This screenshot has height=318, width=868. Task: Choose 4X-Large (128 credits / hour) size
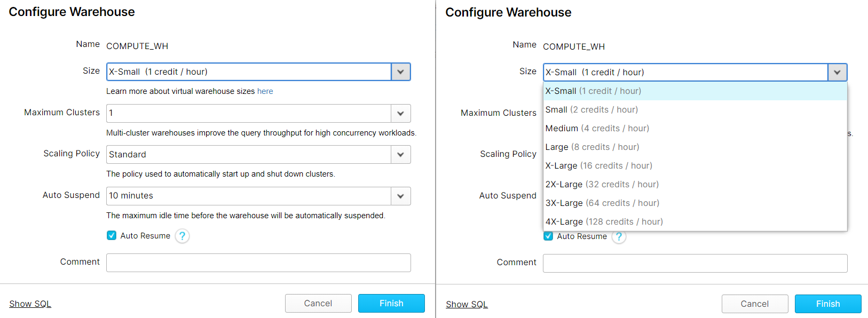coord(604,222)
